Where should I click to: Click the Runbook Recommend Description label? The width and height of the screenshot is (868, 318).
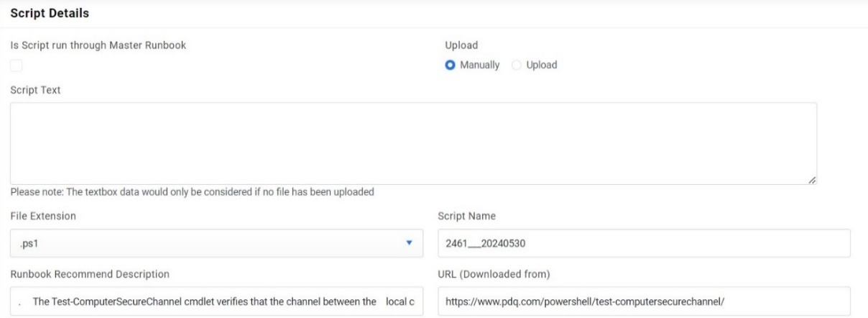(x=90, y=273)
